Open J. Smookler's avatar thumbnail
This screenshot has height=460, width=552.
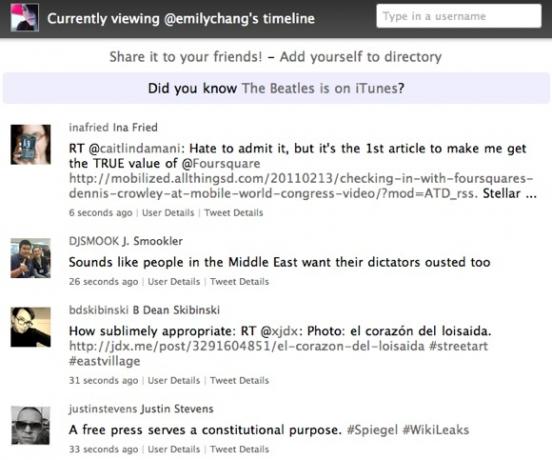coord(31,258)
